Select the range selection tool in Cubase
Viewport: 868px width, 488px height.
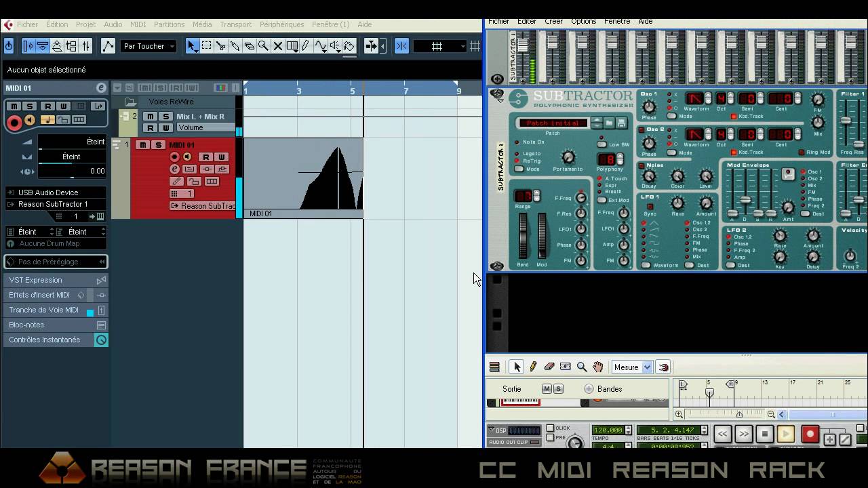click(206, 46)
